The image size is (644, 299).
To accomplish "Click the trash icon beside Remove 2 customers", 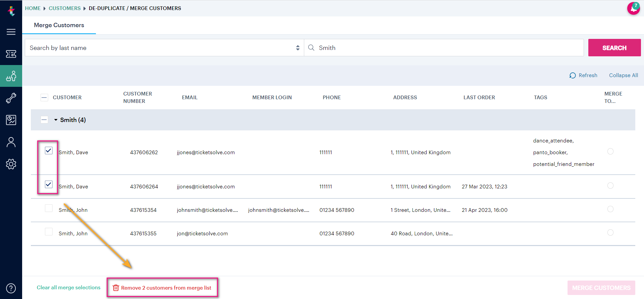I will point(116,288).
